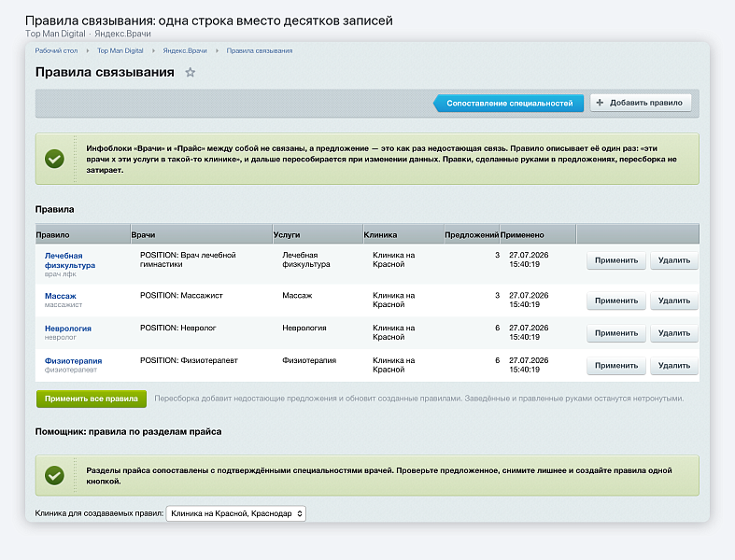Delete the Физиотерапия rule
The height and width of the screenshot is (560, 735).
pyautogui.click(x=674, y=365)
